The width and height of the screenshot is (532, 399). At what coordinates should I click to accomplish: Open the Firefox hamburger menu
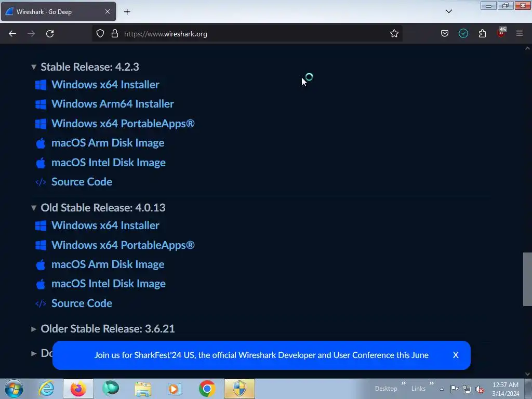[x=520, y=34]
